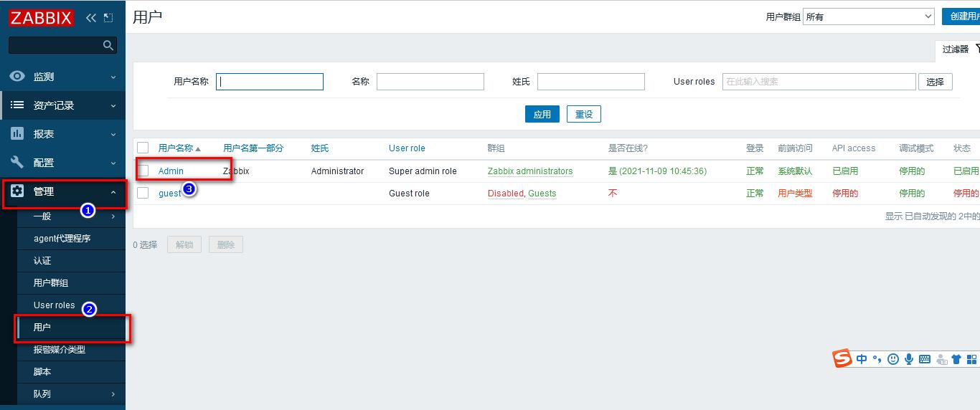Click the gear icon beside 管理
The image size is (980, 410).
[17, 191]
